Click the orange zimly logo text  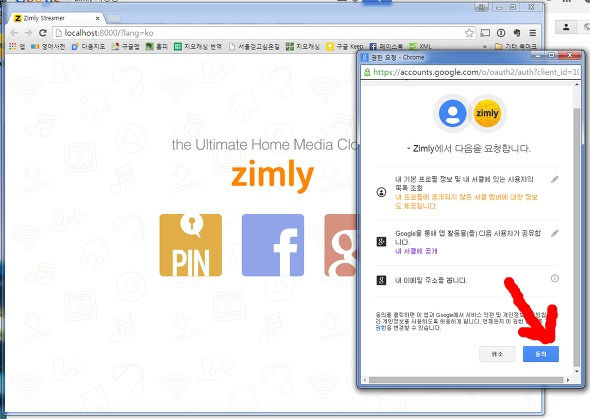click(272, 176)
